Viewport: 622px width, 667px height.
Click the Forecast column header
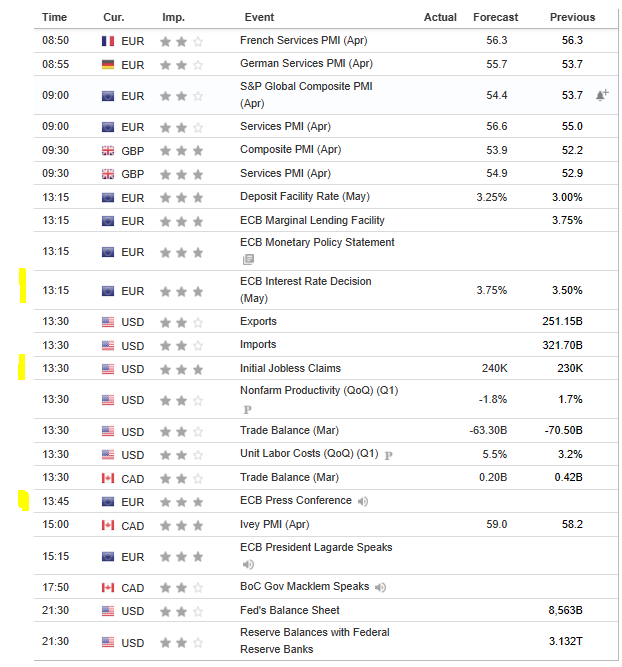496,17
